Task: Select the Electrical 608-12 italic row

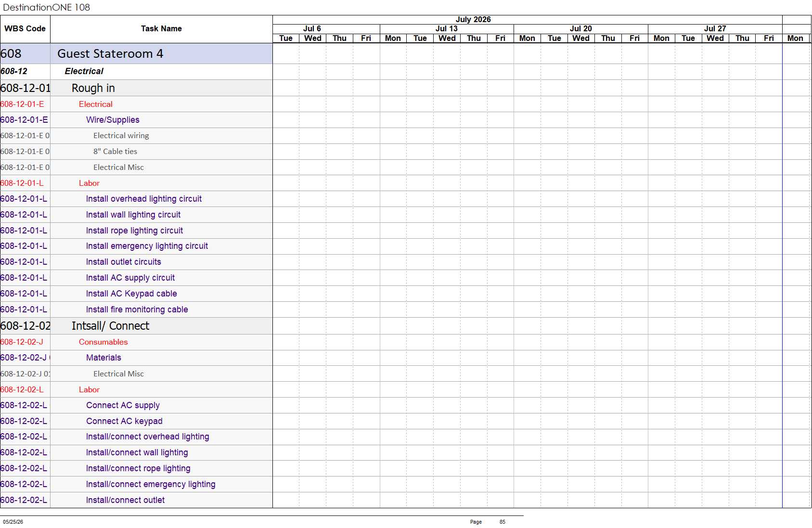Action: click(x=136, y=71)
